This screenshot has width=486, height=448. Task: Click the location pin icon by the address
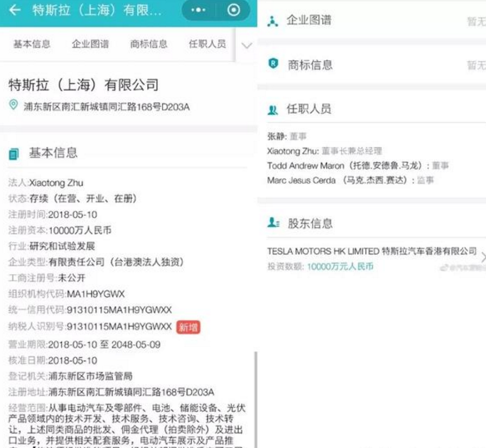[x=13, y=105]
